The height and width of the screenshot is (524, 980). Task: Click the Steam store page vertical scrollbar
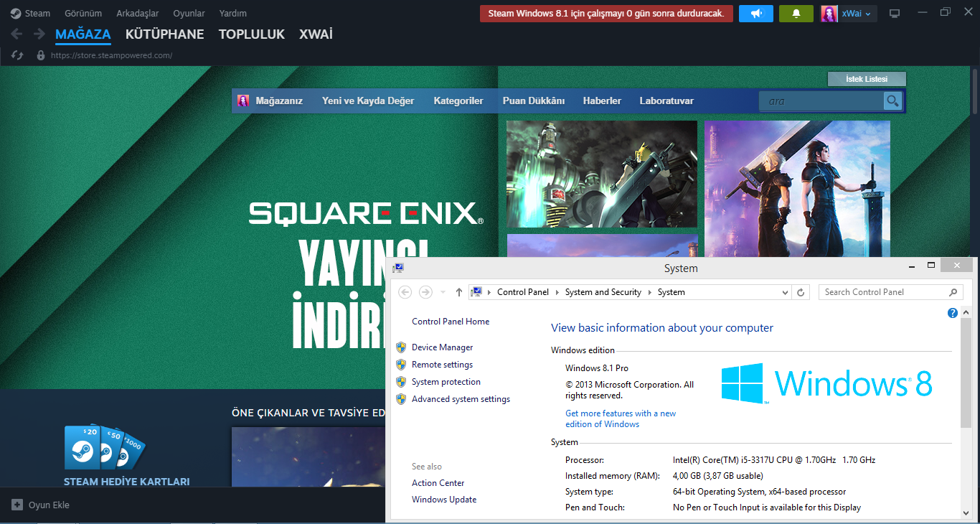(975, 92)
